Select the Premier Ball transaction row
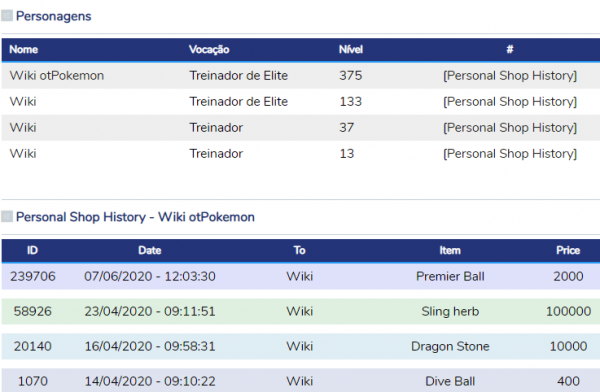The width and height of the screenshot is (600, 392). point(301,276)
